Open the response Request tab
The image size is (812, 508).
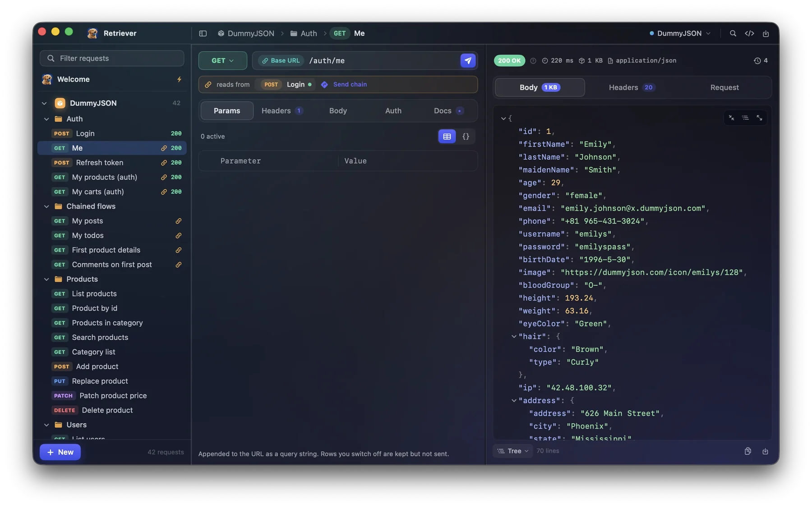(724, 87)
